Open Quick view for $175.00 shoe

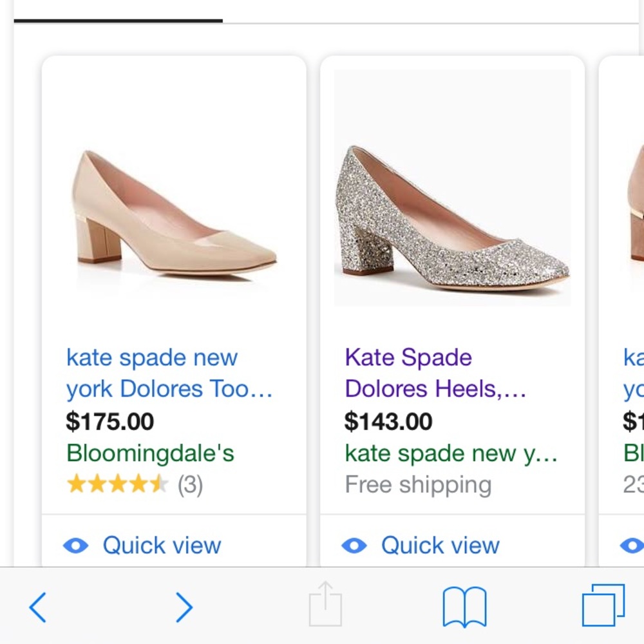[162, 545]
